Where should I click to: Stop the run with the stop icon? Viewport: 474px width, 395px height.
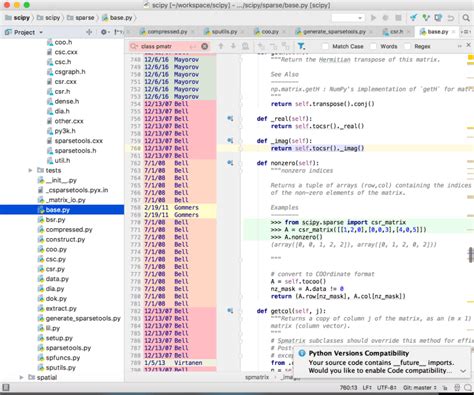point(398,18)
